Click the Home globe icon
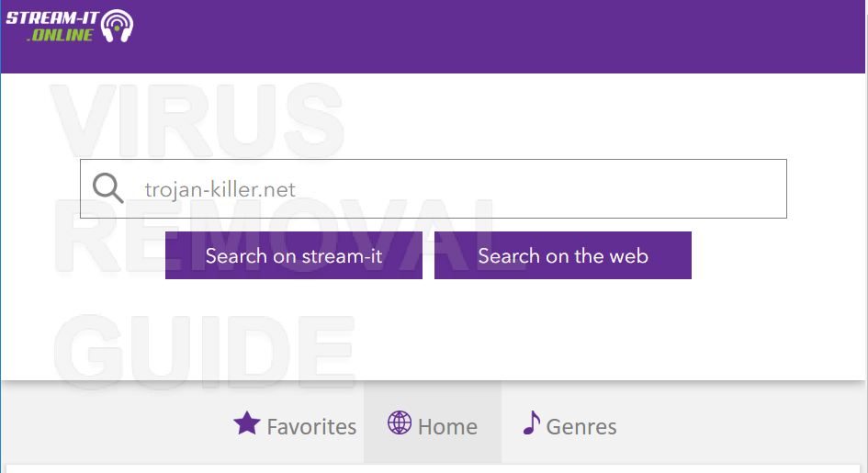The image size is (868, 473). tap(400, 423)
